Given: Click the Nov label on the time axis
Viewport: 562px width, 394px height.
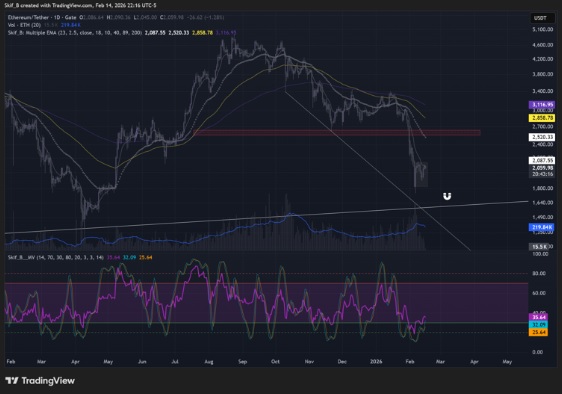Looking at the screenshot, I should 309,362.
